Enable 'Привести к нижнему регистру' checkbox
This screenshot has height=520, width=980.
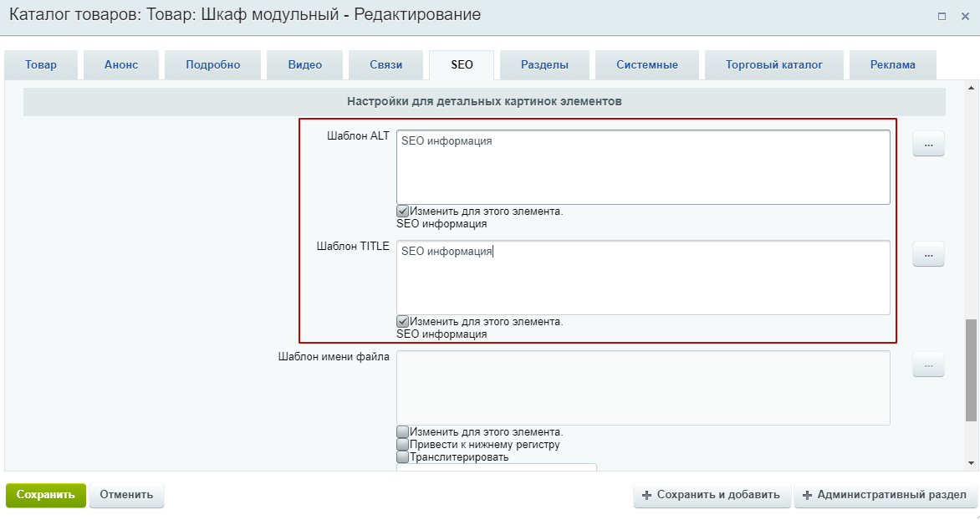point(402,445)
